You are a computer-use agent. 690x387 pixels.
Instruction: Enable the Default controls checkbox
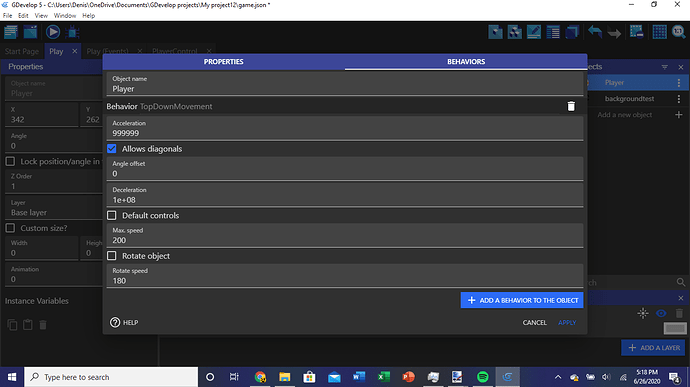coord(112,215)
